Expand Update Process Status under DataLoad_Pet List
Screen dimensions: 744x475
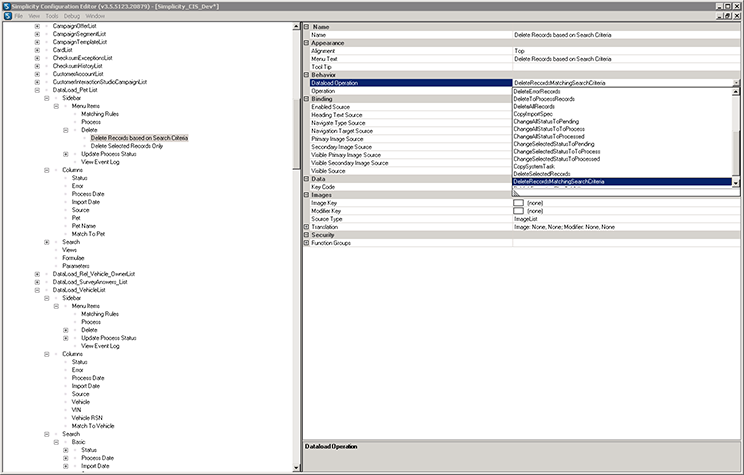coord(65,154)
